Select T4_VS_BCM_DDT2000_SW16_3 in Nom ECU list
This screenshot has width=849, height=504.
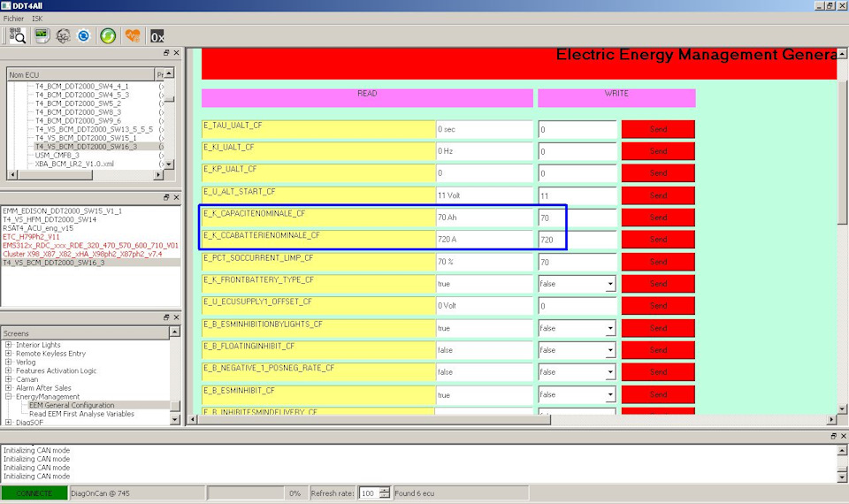86,147
